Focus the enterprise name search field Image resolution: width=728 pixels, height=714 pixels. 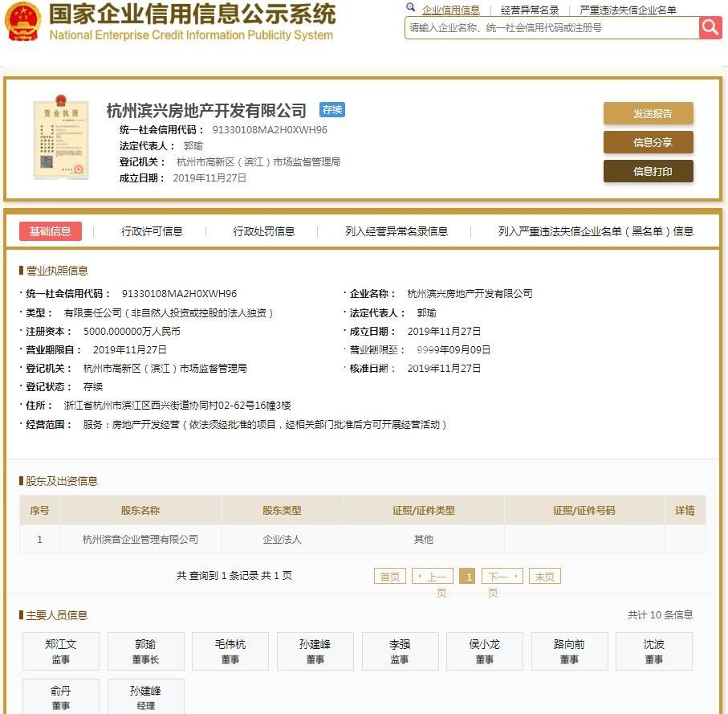[x=551, y=28]
